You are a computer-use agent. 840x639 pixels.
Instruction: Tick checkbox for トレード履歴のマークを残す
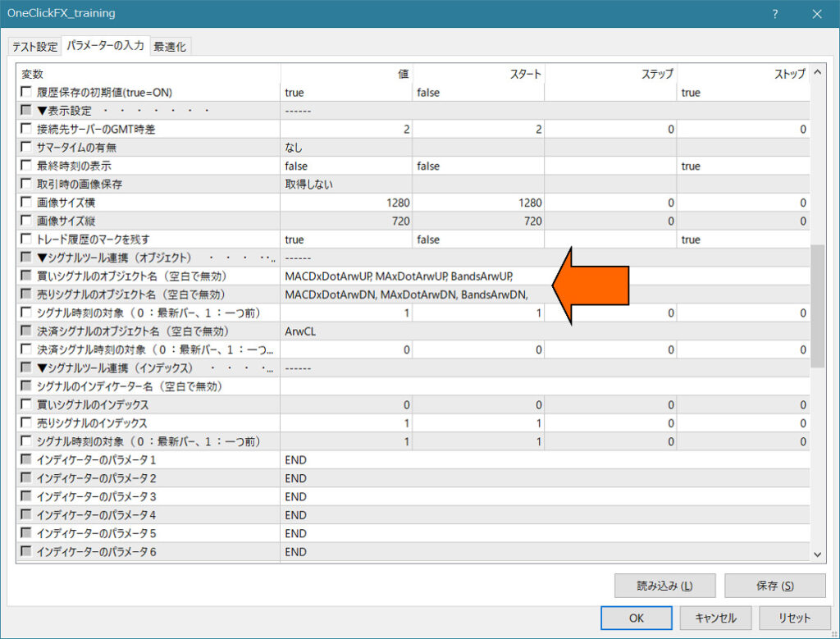pos(26,240)
